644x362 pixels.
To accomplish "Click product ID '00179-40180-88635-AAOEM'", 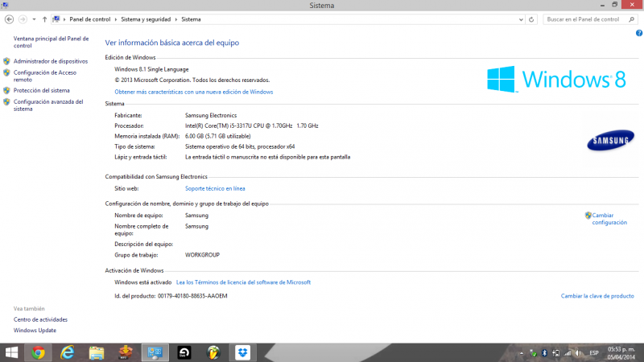I will (x=192, y=296).
